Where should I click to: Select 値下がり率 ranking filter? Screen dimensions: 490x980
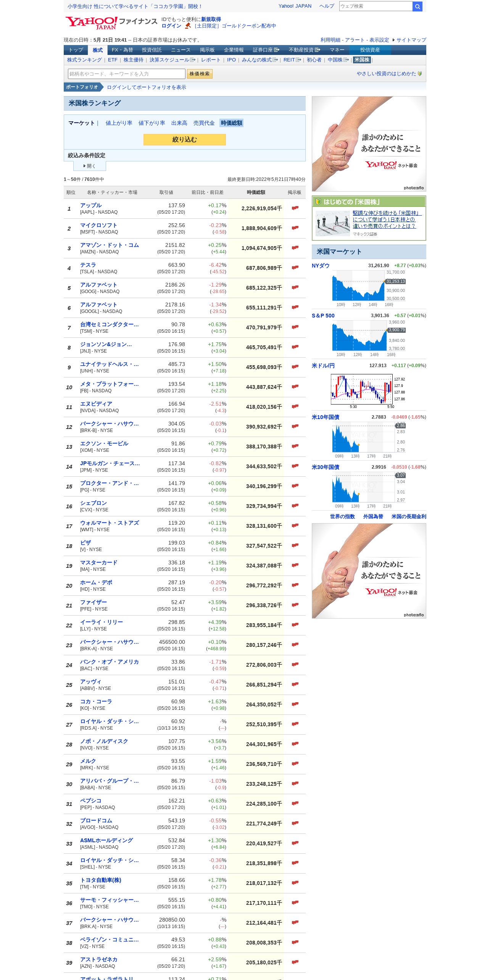(x=152, y=123)
